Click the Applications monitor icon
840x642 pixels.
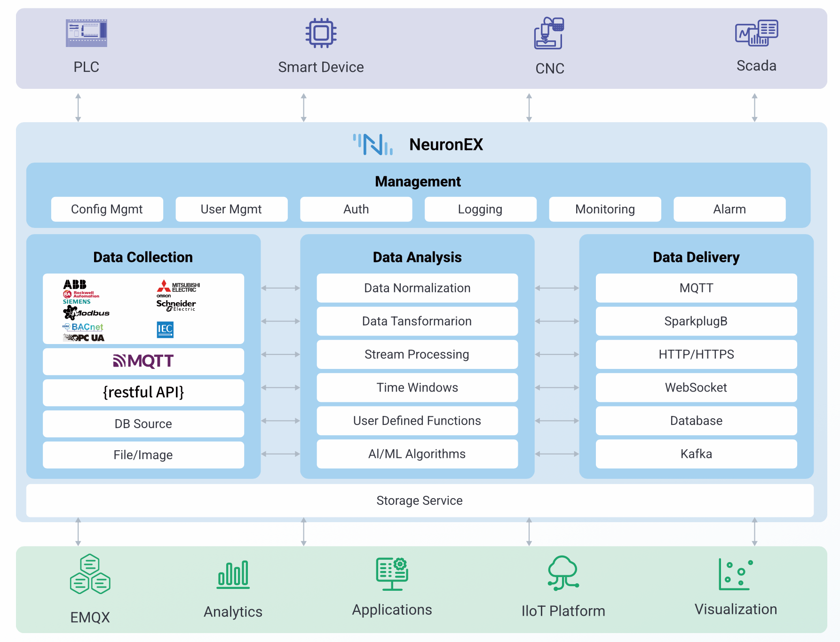tap(392, 574)
